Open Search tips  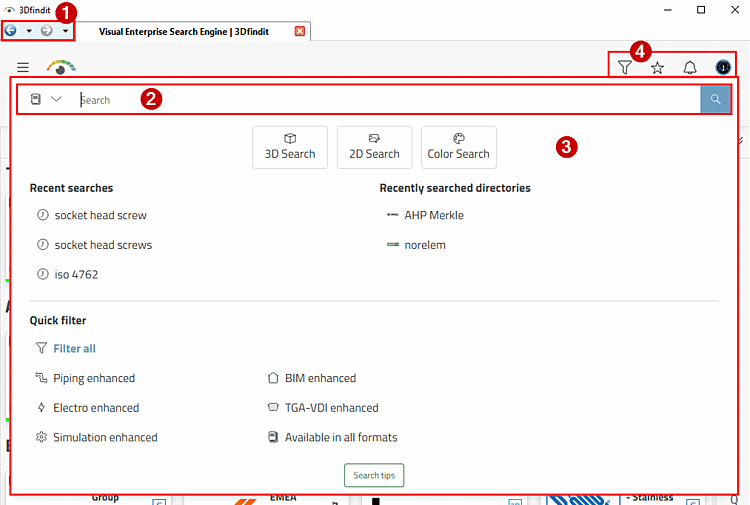374,475
